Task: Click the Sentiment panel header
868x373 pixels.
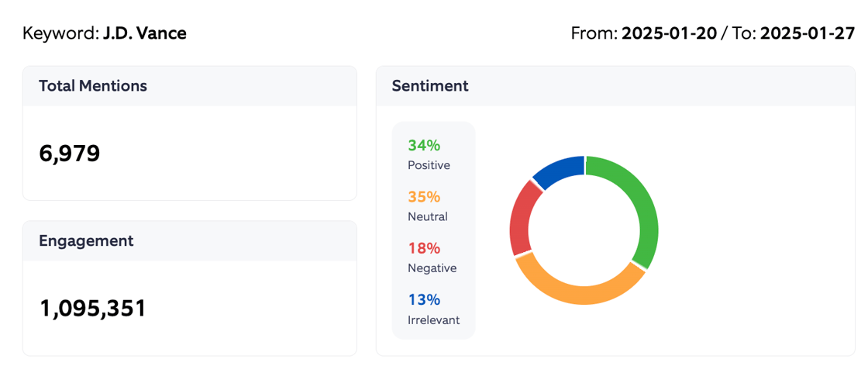Action: pos(430,86)
